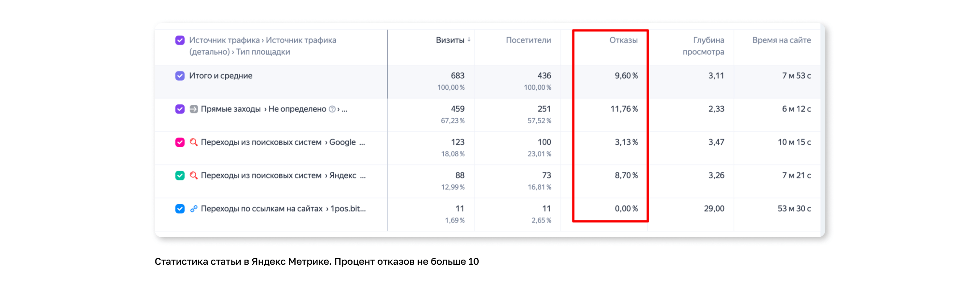Toggle the Итого и средние checkbox

point(180,75)
